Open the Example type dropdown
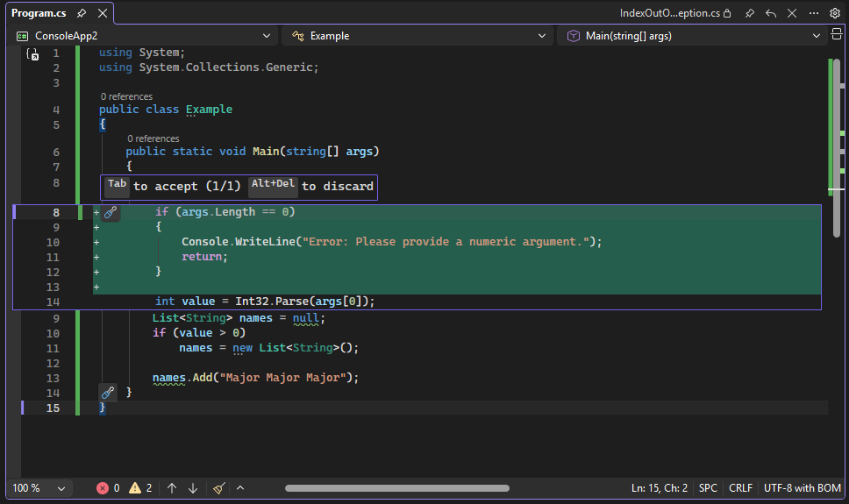Image resolution: width=849 pixels, height=504 pixels. [x=541, y=36]
